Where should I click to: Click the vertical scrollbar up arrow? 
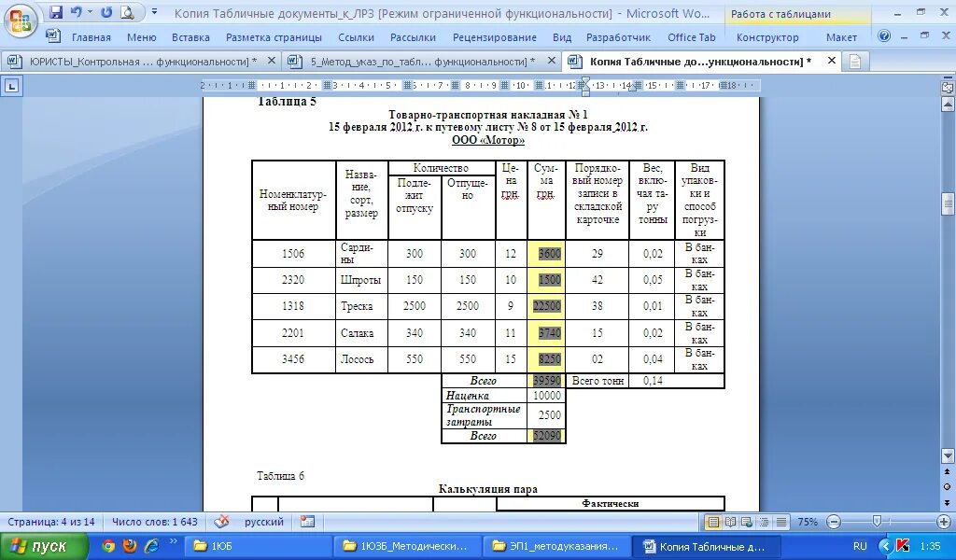point(948,105)
